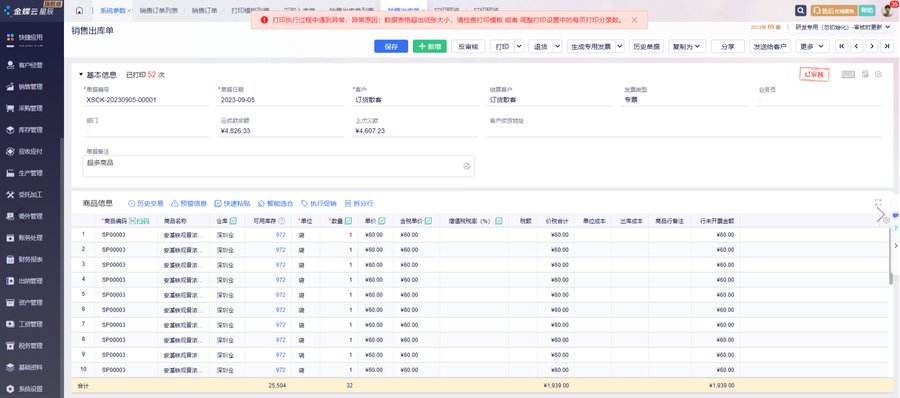Click the blue 保存 button
This screenshot has width=900, height=398.
click(391, 47)
